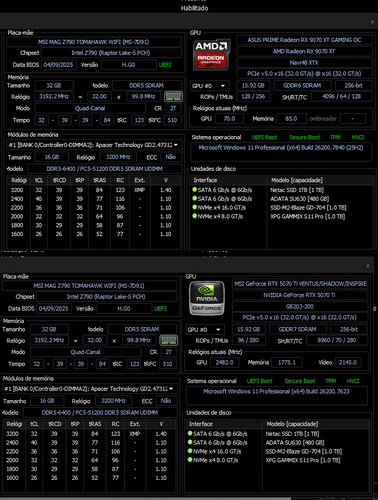This screenshot has width=378, height=500.
Task: Click BIOS version H.G0 in NVIDIA window
Action: point(124,309)
